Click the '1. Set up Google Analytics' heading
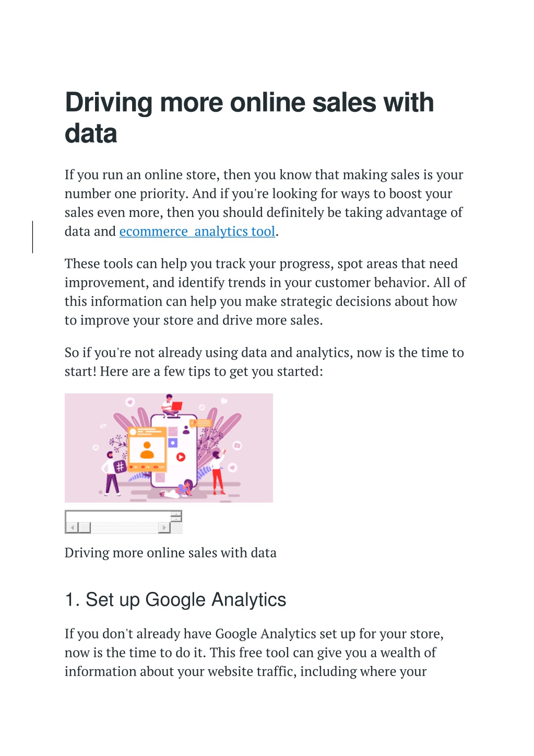Viewport: 534px width, 756px height. 175,600
